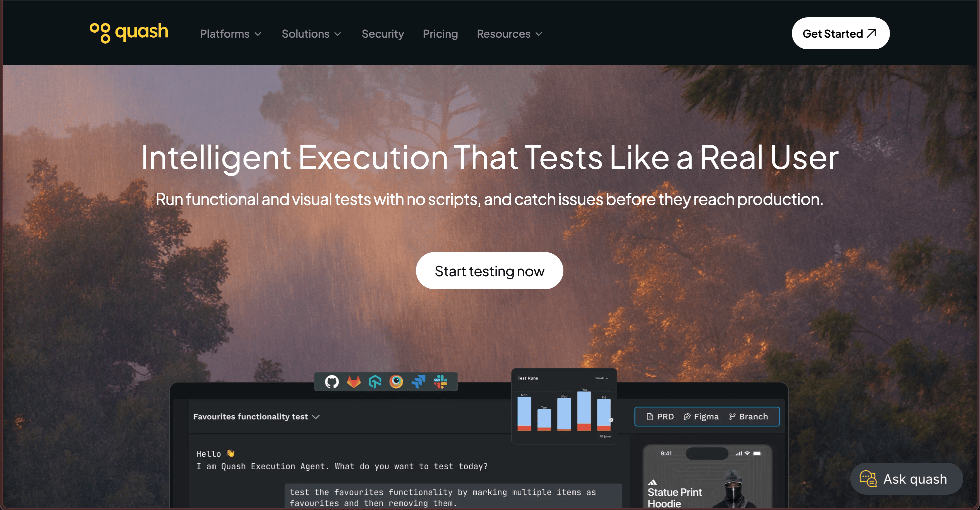Click the Figma pen icon

[x=687, y=416]
